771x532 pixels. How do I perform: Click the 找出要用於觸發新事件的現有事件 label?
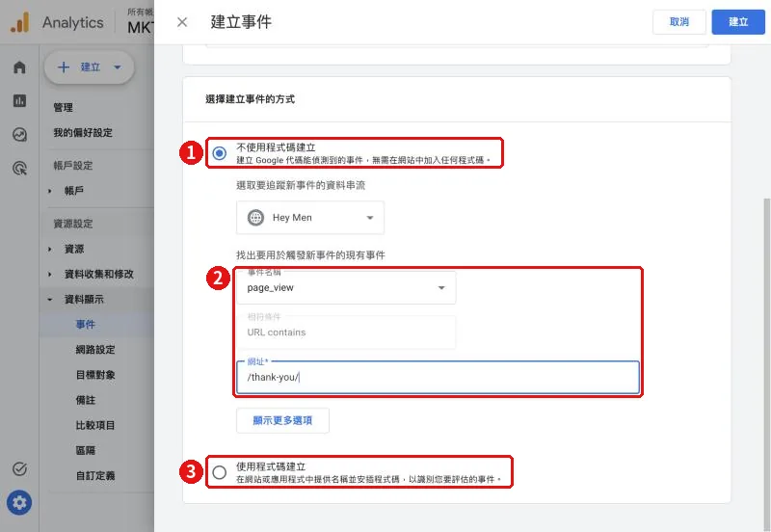click(310, 255)
